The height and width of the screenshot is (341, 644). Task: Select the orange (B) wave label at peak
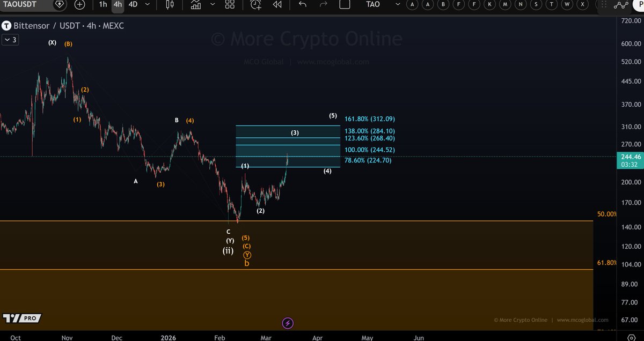coord(68,44)
